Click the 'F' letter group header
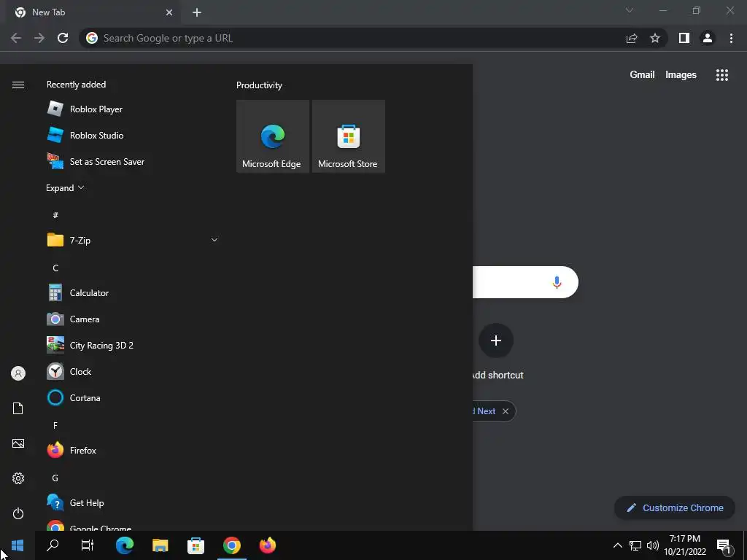 tap(55, 425)
